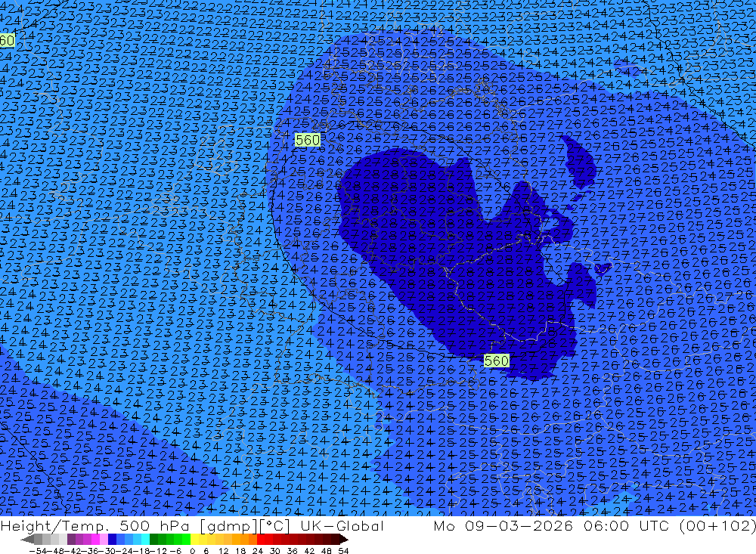Click the '[gdmp][°C]' units text

click(246, 526)
